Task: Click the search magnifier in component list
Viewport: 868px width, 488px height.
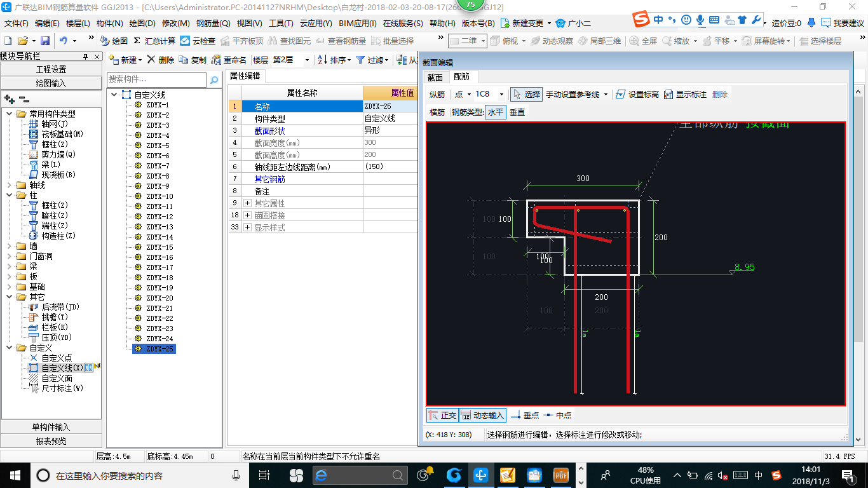Action: pyautogui.click(x=215, y=79)
